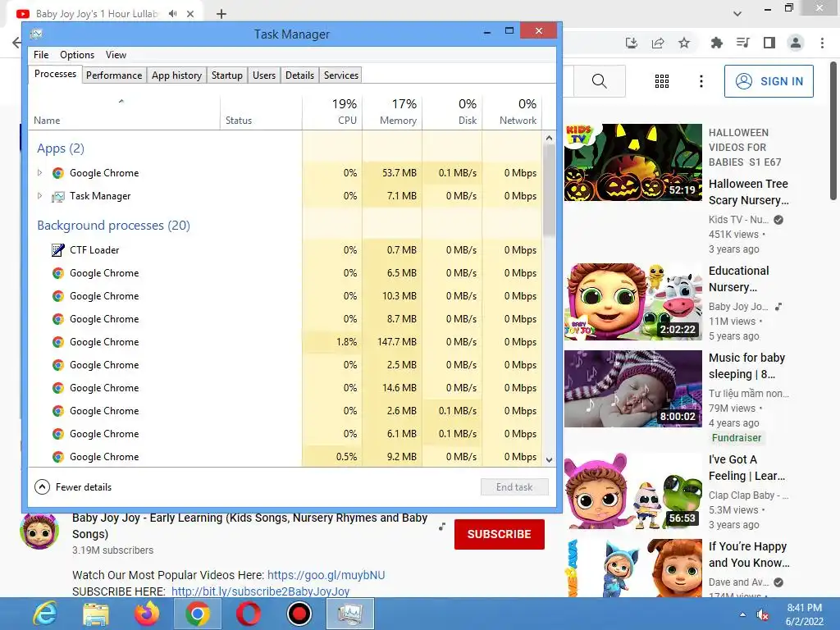
Task: Open the bit.ly subscribe2BabyJoyJoy link
Action: [x=260, y=591]
